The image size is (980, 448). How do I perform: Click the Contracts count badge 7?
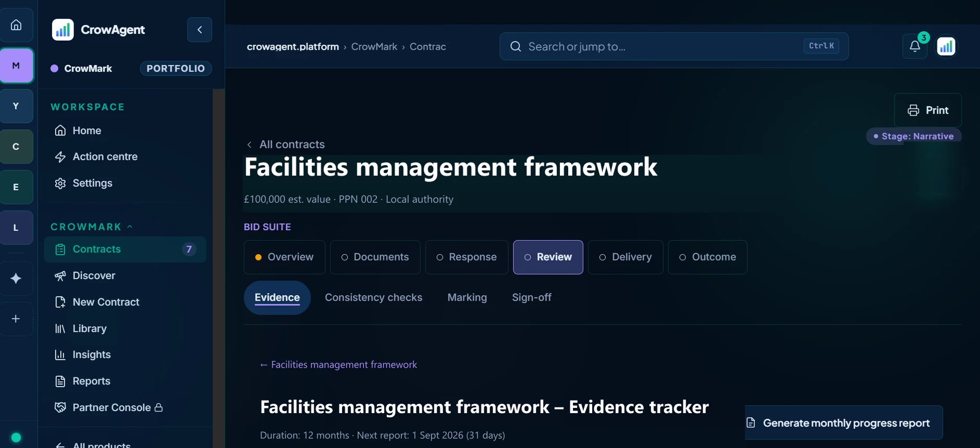tap(189, 250)
